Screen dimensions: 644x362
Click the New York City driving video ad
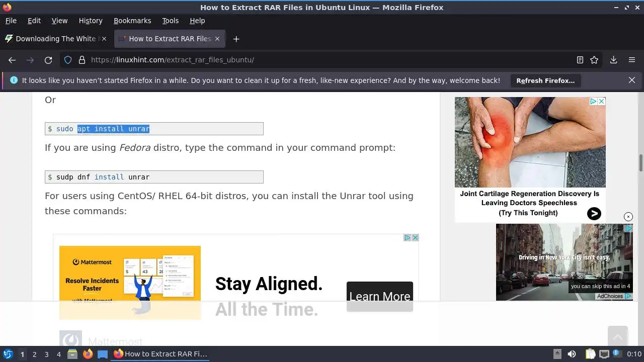pos(565,262)
